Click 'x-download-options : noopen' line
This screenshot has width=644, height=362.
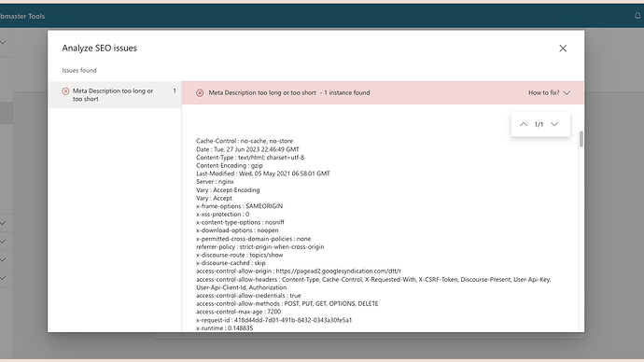pos(237,230)
